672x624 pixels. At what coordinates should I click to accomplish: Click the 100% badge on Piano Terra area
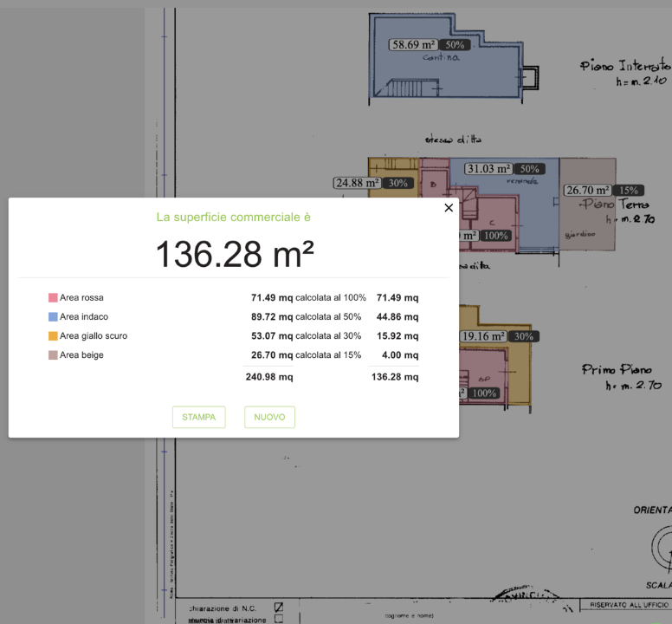(496, 236)
